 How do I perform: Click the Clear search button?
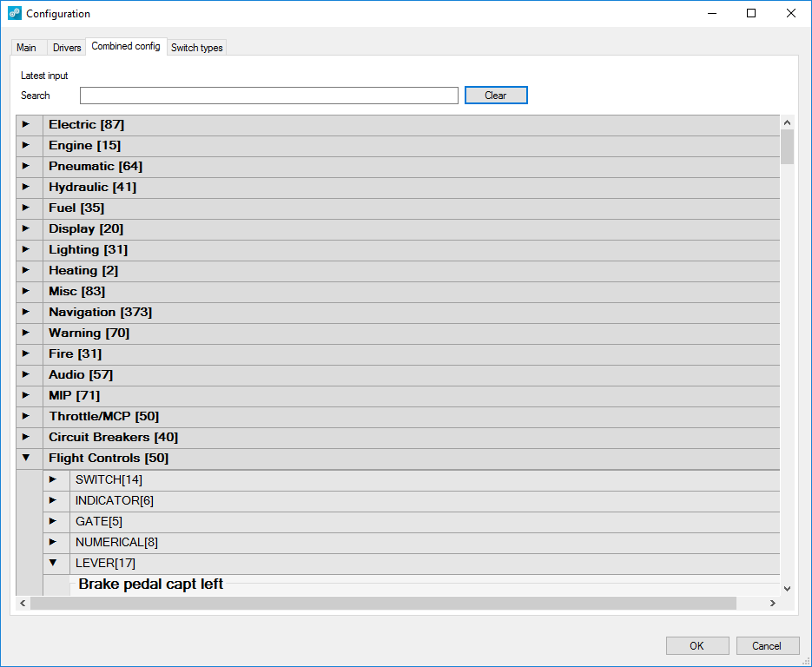(496, 96)
